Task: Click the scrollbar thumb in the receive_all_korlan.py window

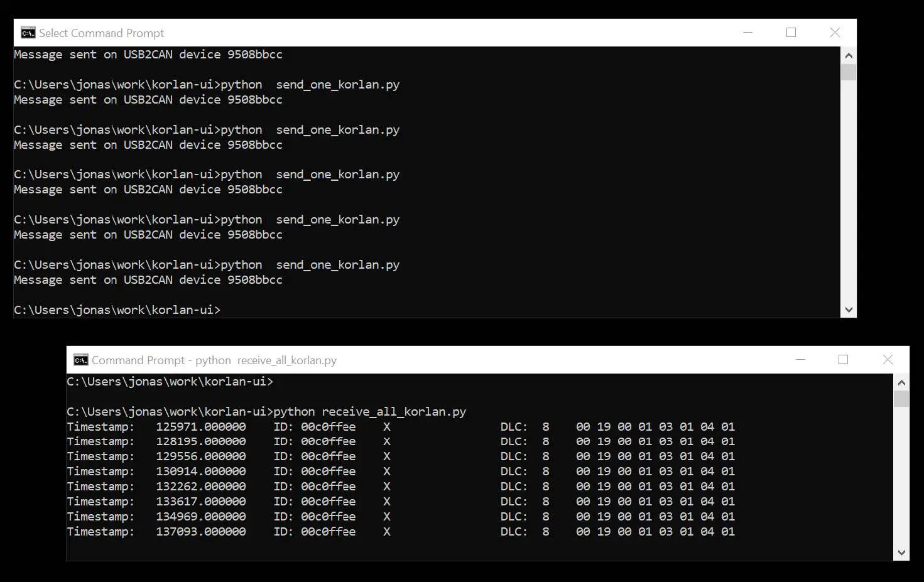Action: click(x=901, y=399)
